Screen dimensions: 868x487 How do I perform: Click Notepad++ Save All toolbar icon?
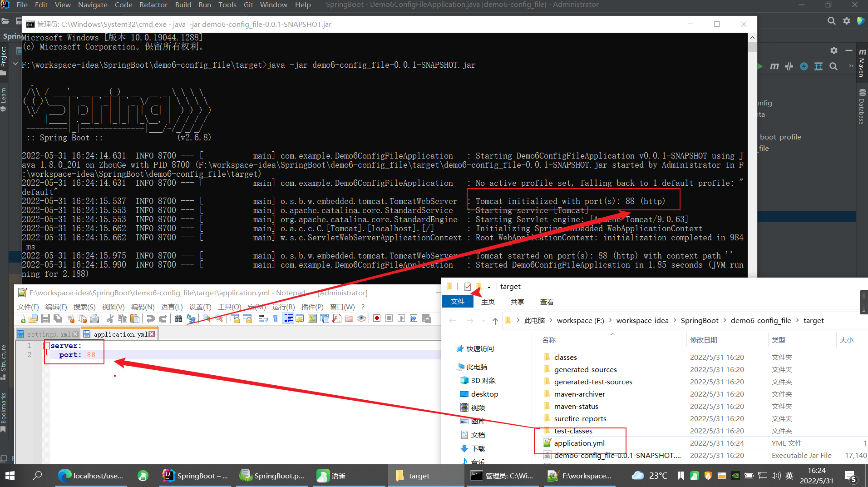pos(58,318)
